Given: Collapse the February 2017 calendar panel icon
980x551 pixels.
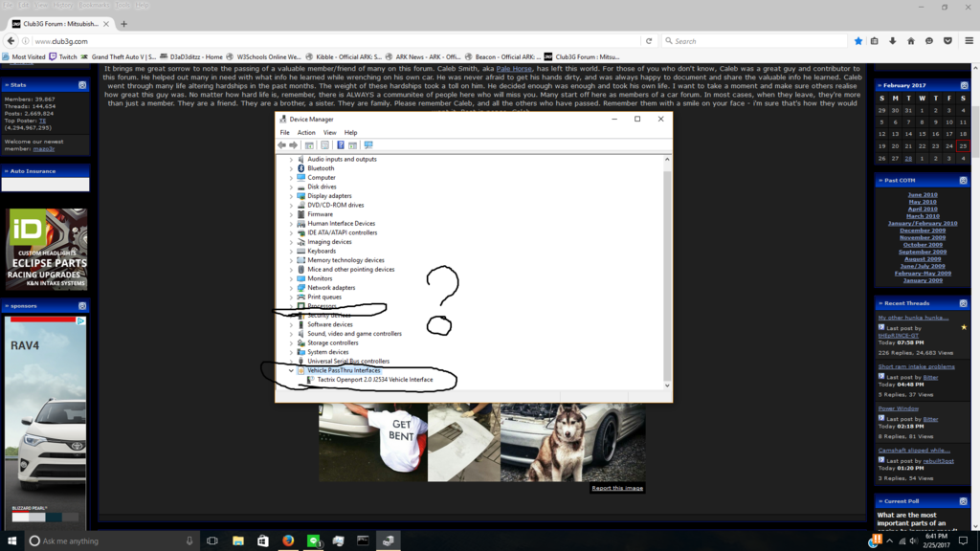Looking at the screenshot, I should pyautogui.click(x=964, y=85).
